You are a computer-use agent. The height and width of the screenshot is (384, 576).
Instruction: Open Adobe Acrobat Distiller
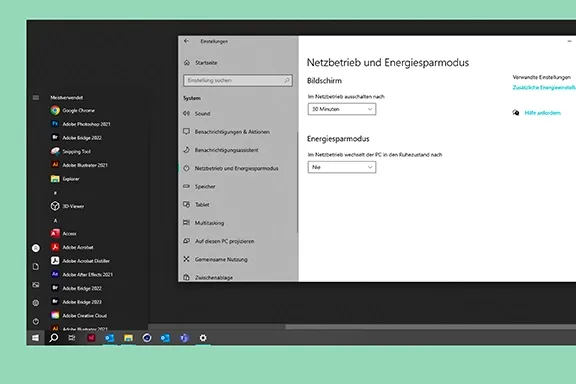coord(80,261)
